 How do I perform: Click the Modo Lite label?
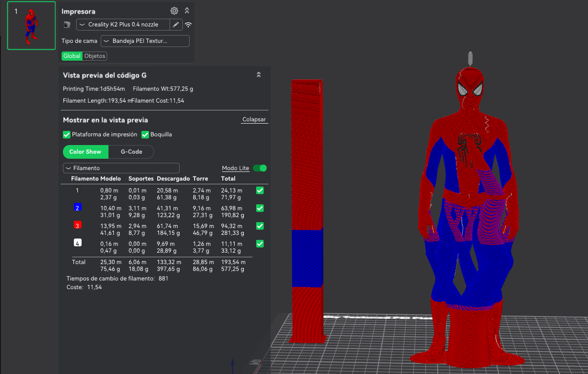pyautogui.click(x=236, y=168)
